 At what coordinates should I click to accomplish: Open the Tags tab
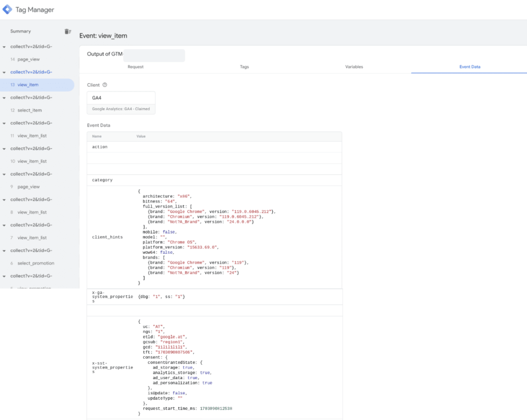coord(244,66)
